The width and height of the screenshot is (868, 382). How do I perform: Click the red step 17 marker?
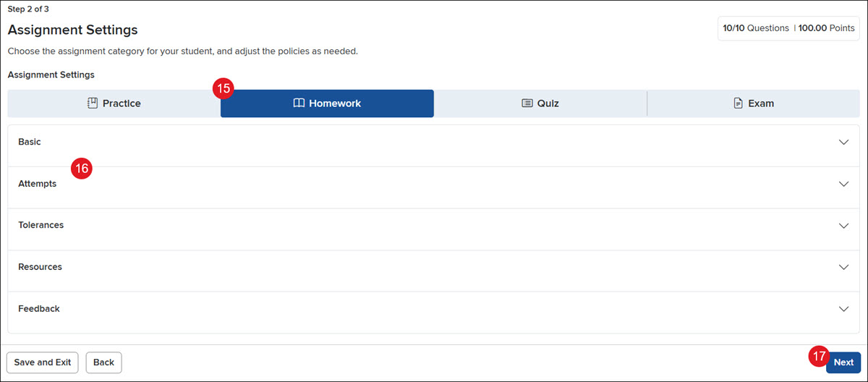(x=818, y=356)
